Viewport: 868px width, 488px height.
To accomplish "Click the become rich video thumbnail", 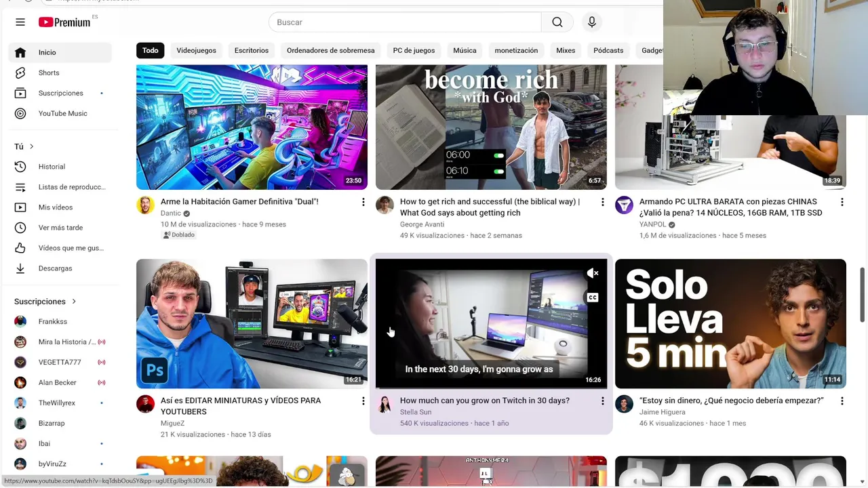I will pyautogui.click(x=491, y=127).
